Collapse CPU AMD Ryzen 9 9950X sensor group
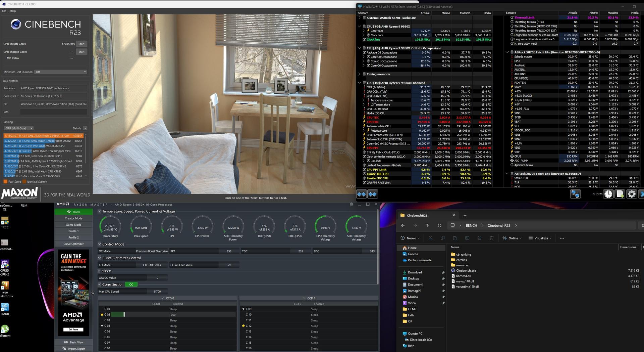 click(x=359, y=26)
